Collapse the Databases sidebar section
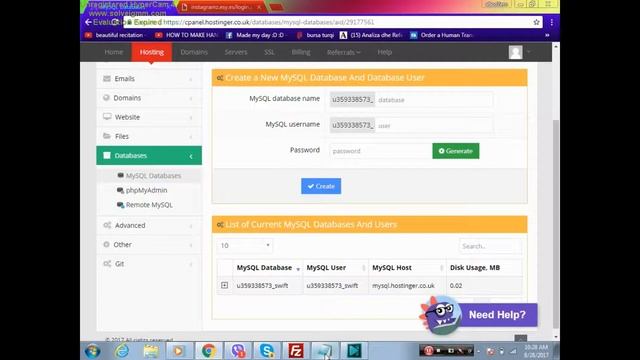This screenshot has height=360, width=640. point(149,156)
